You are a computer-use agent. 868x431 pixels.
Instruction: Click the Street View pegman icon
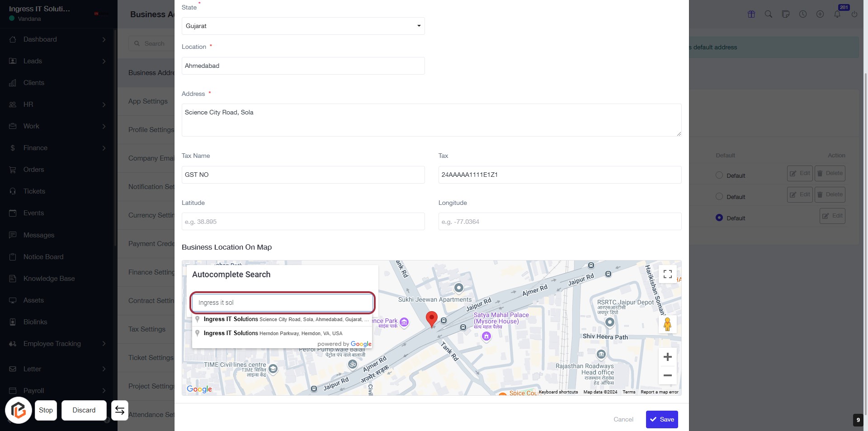[667, 324]
